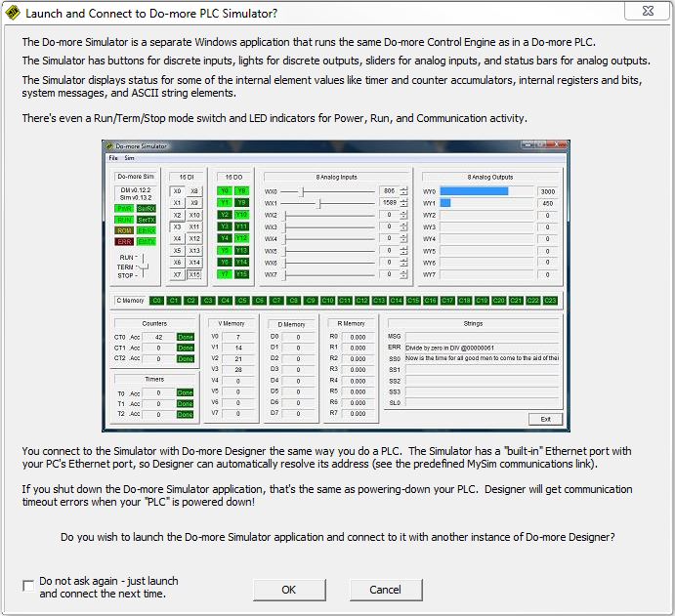Viewport: 675px width, 616px height.
Task: Click the ROM LED indicator
Action: [x=124, y=230]
